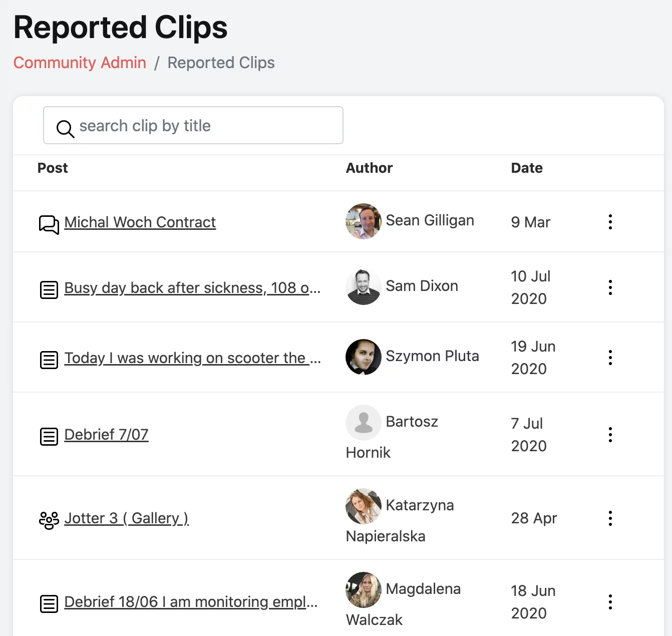This screenshot has height=636, width=672.
Task: Click the document icon beside Debrief 7/07
Action: pos(49,437)
